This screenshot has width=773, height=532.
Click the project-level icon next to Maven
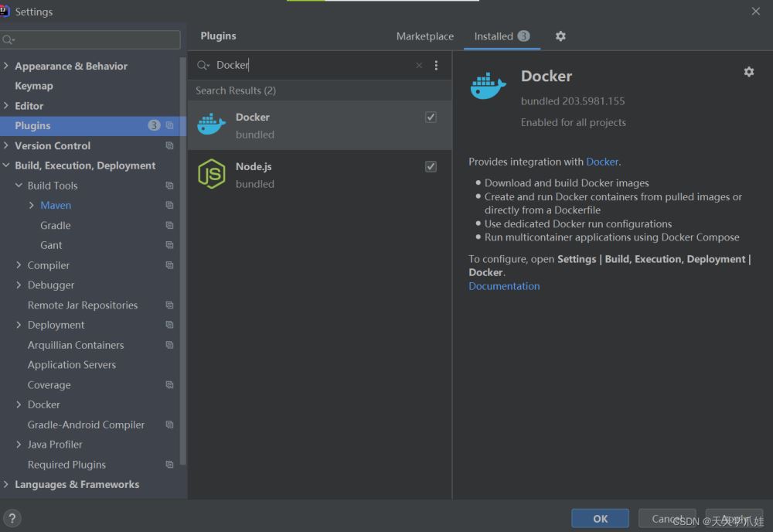(169, 205)
